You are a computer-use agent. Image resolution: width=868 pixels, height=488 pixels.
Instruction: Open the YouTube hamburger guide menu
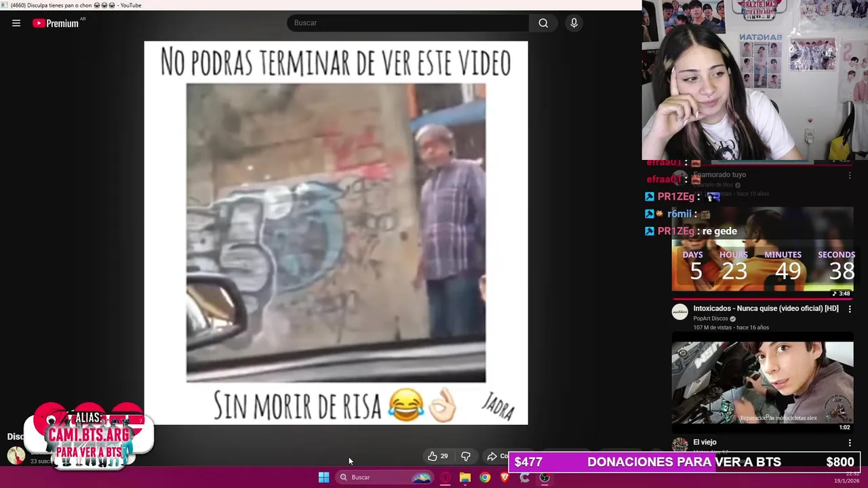(16, 23)
